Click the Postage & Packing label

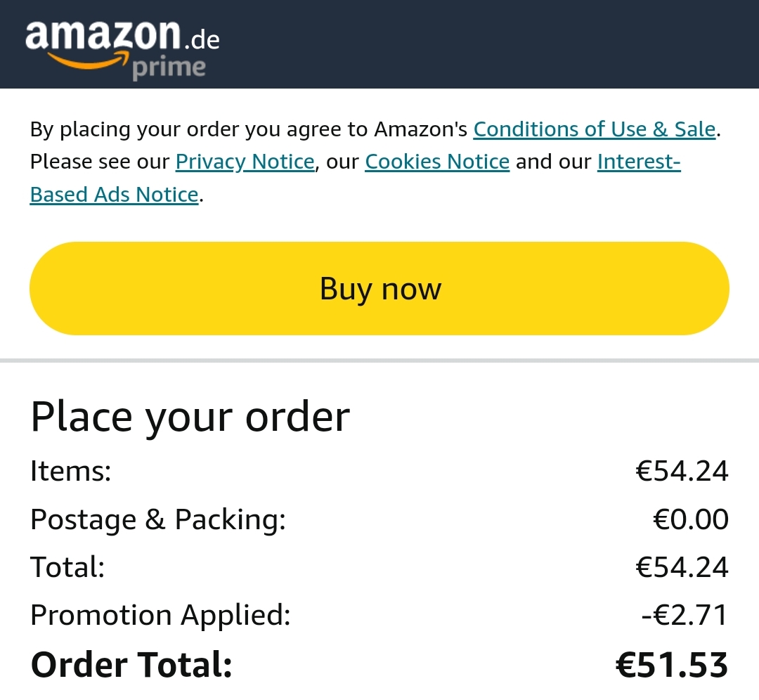tap(158, 519)
